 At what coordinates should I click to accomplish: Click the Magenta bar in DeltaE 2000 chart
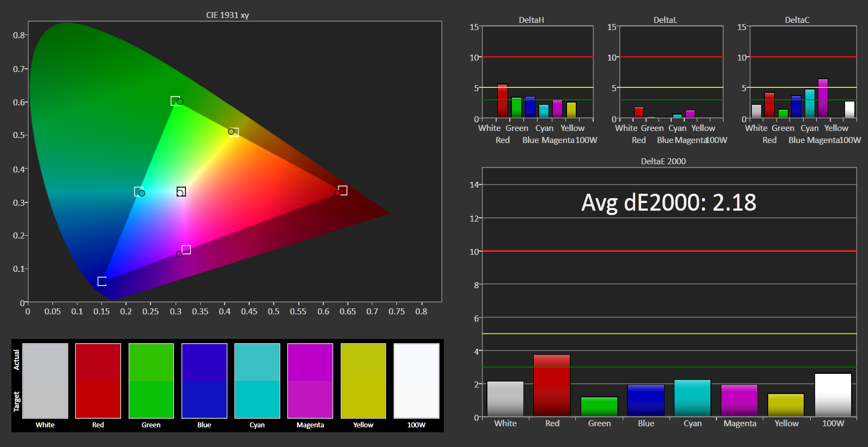click(x=739, y=401)
